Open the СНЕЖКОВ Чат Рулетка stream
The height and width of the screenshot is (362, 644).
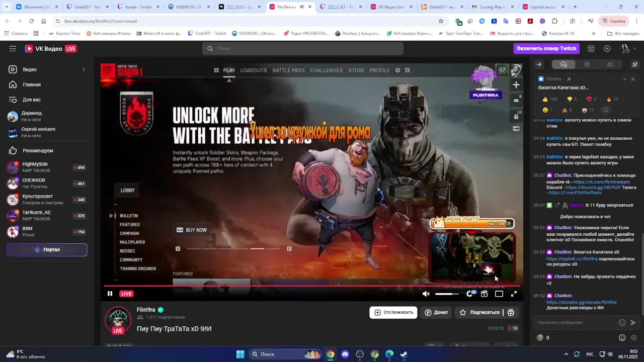point(47,184)
